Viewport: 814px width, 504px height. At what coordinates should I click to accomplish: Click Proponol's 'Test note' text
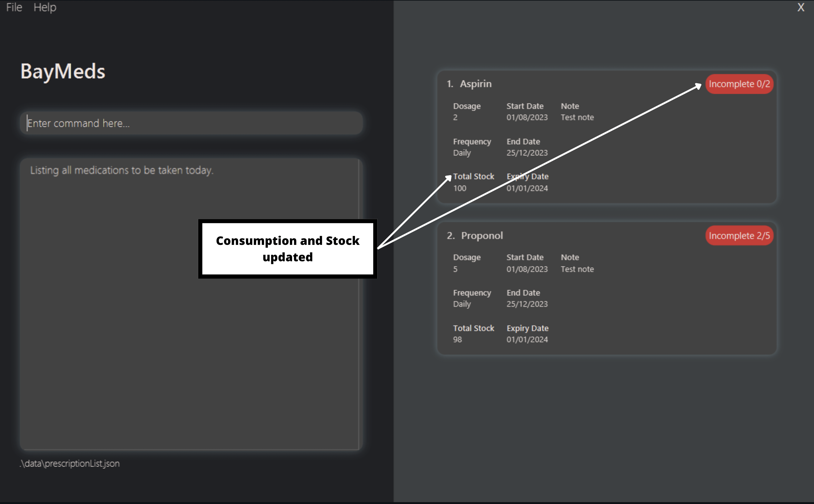tap(577, 269)
